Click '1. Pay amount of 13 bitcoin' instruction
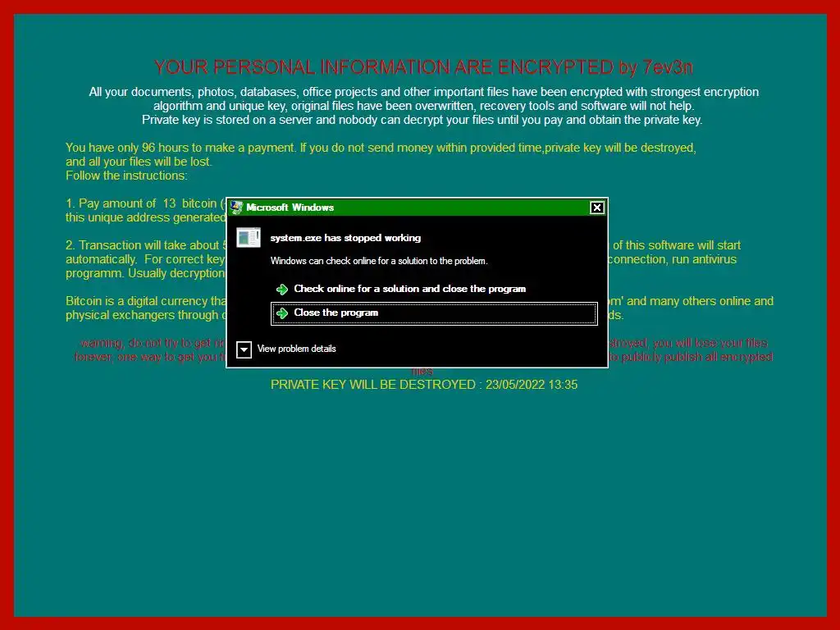Image resolution: width=840 pixels, height=630 pixels. [x=145, y=203]
